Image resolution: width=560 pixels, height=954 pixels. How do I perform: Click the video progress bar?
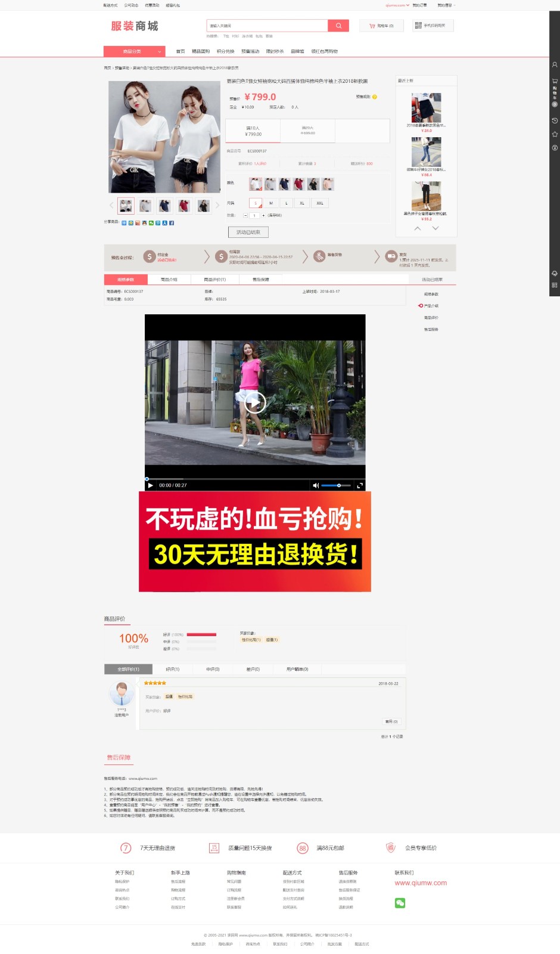255,479
